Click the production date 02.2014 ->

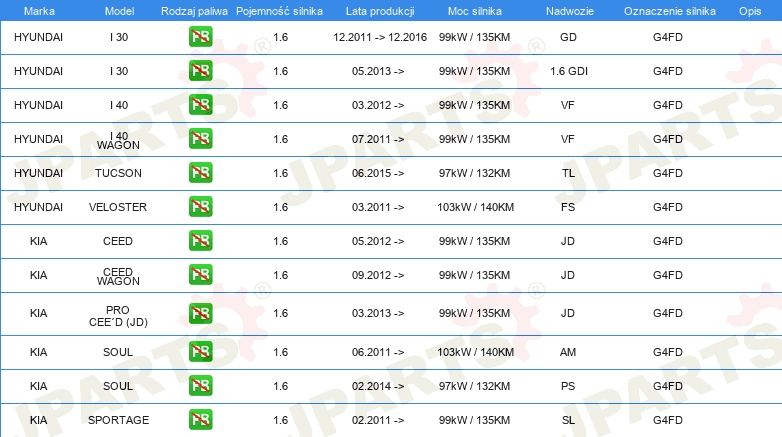(378, 386)
